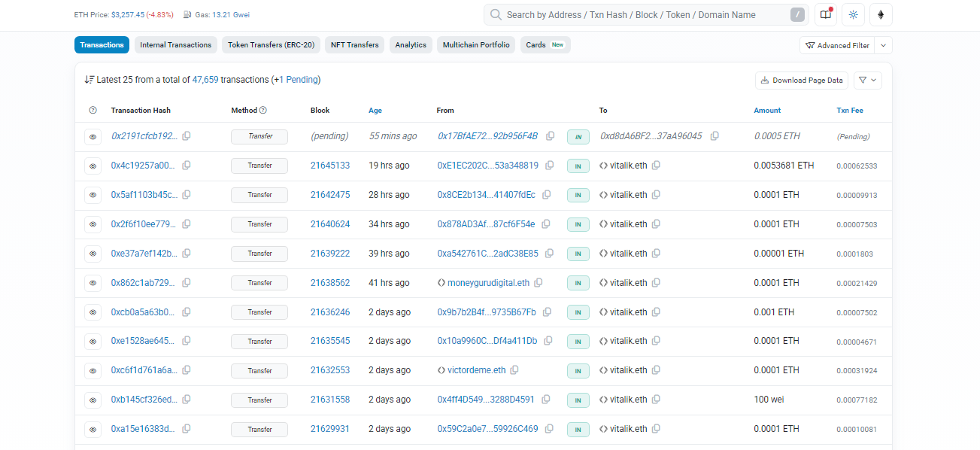Click the search by address input field
The width and height of the screenshot is (980, 450).
pos(645,14)
